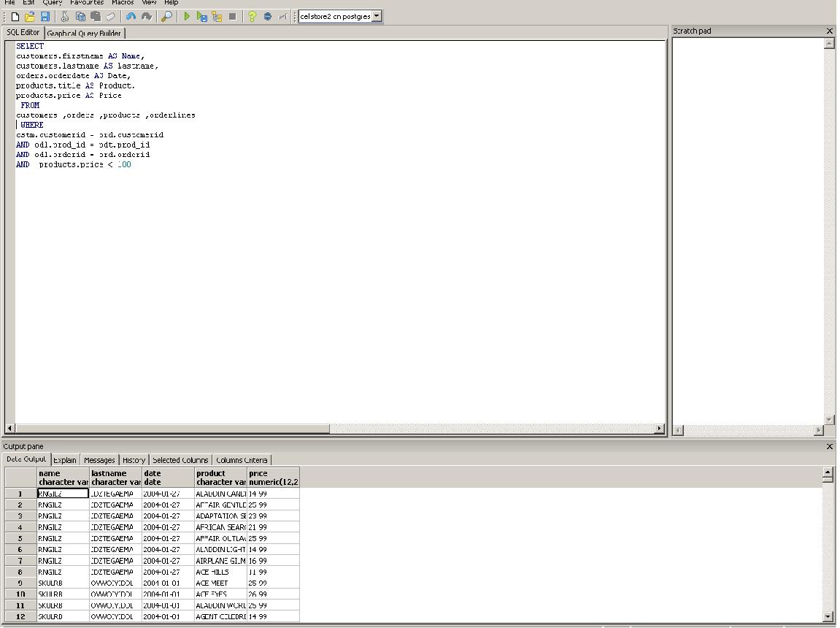Open Find with the magnifying glass icon
This screenshot has height=628, width=840.
point(166,17)
